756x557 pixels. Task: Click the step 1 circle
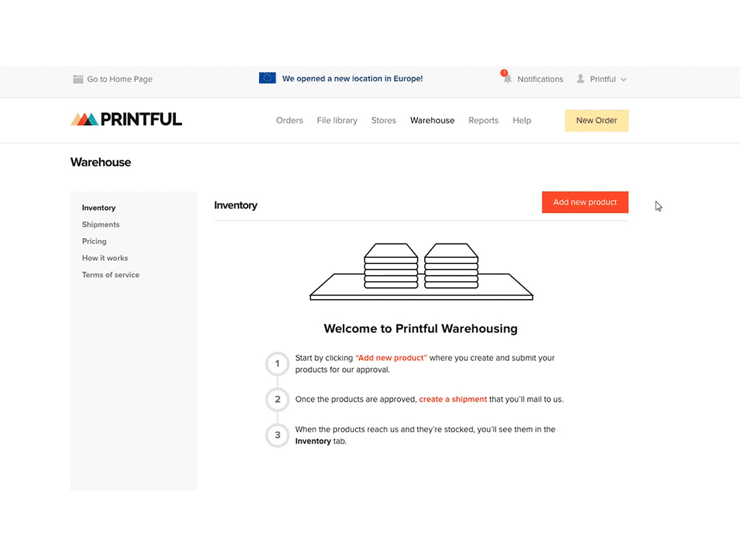277,364
